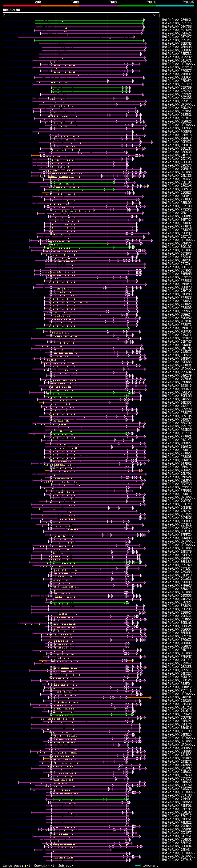Select the UniRef100_A5BDI9 label
Viewport: 197px width, 868px height.
tap(177, 328)
